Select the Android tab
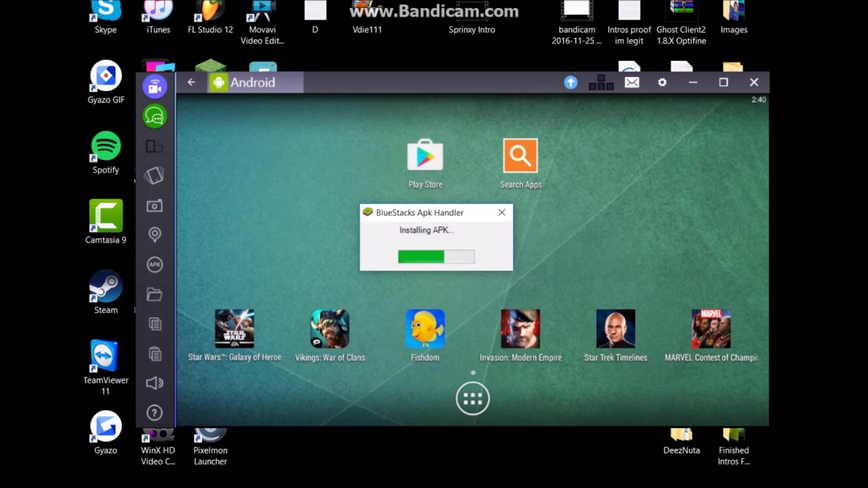The image size is (868, 488). pyautogui.click(x=255, y=83)
